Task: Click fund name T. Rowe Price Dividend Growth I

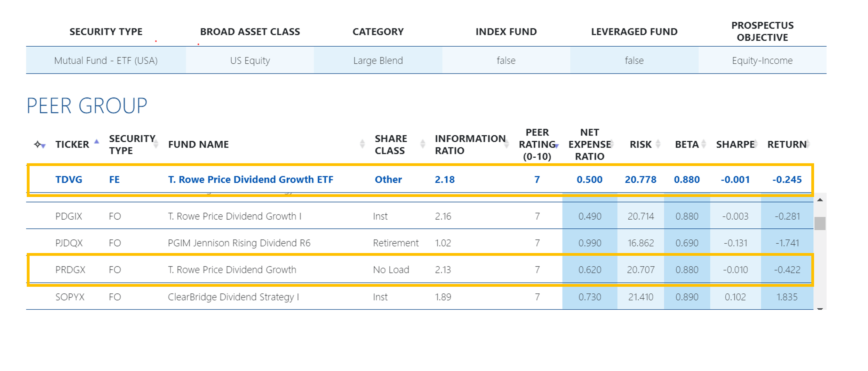Action: tap(235, 216)
